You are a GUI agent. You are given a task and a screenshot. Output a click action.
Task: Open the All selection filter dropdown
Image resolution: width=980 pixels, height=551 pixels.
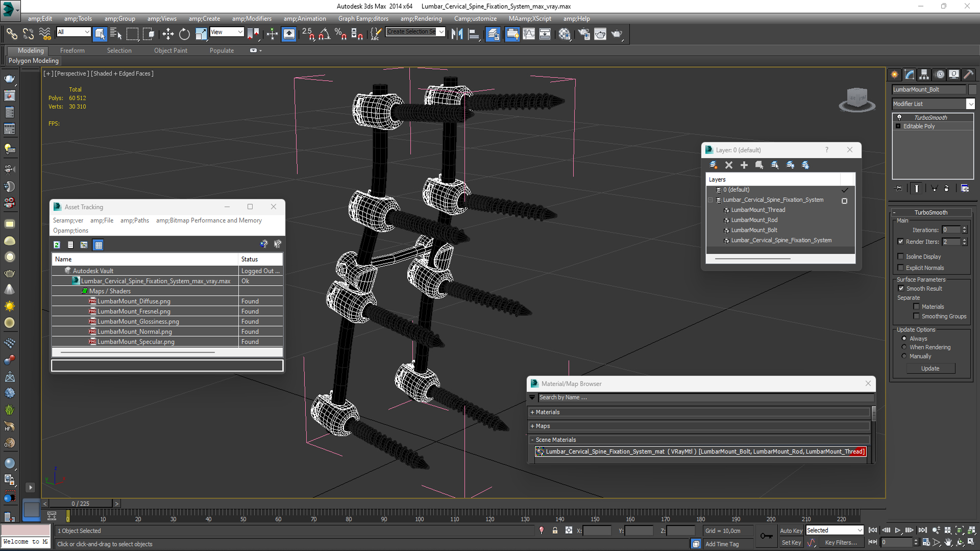pos(73,32)
